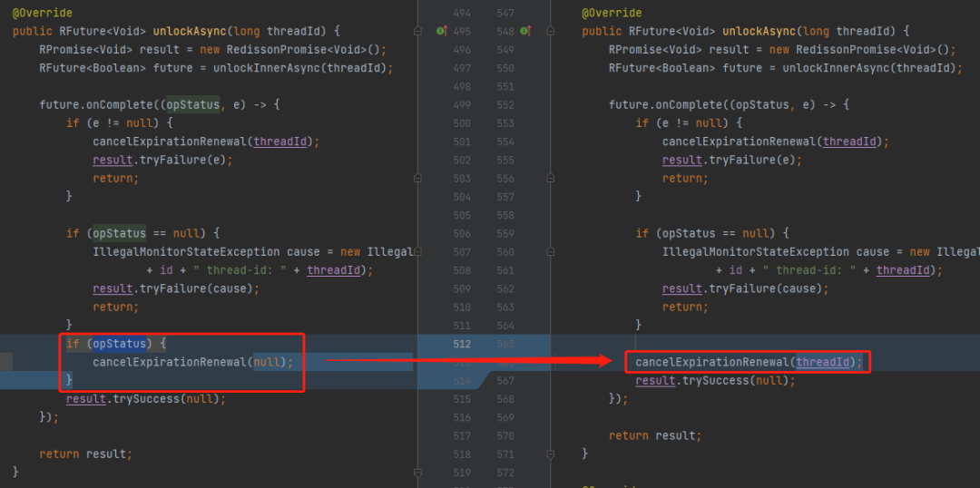
Task: Toggle fold end marker at left line 519
Action: point(417,473)
